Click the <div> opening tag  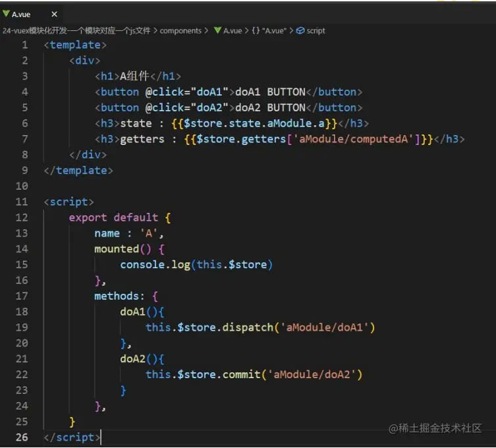(85, 61)
